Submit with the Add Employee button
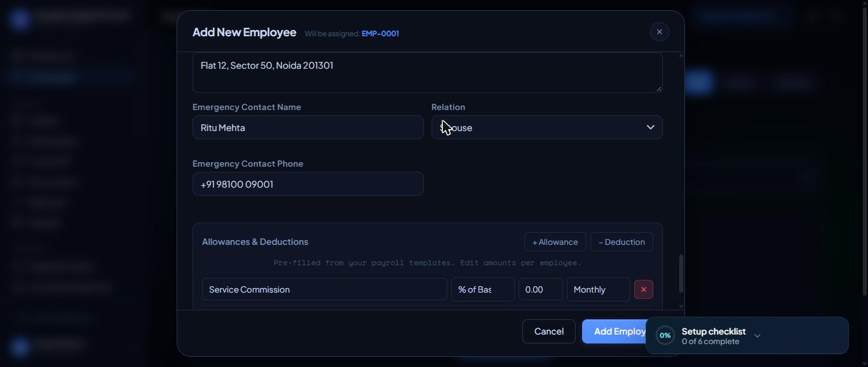This screenshot has height=367, width=868. [x=615, y=331]
